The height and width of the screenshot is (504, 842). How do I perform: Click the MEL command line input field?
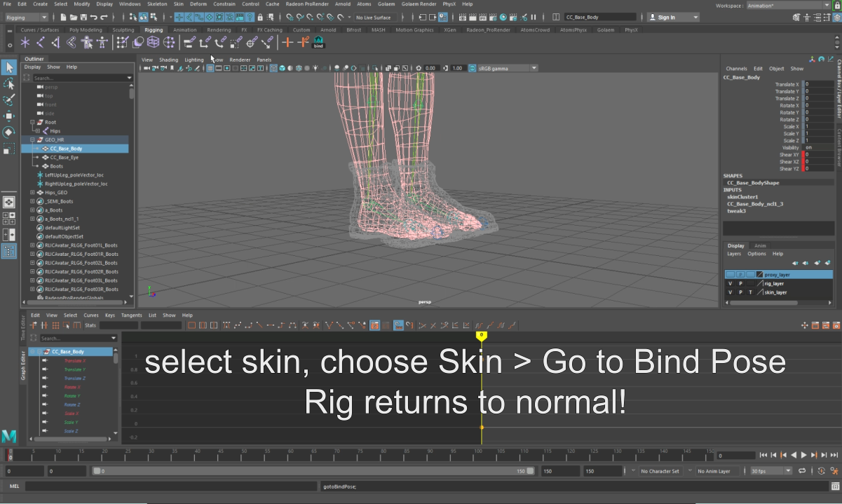pyautogui.click(x=168, y=486)
